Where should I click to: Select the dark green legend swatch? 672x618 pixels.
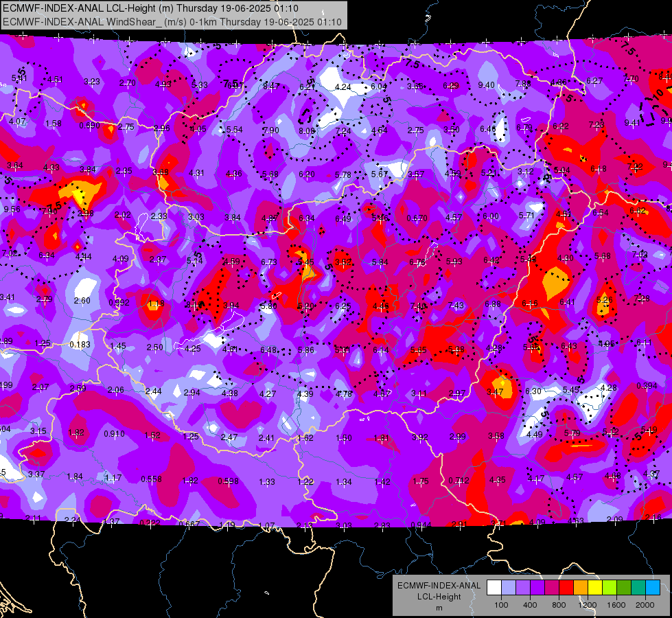pyautogui.click(x=624, y=587)
